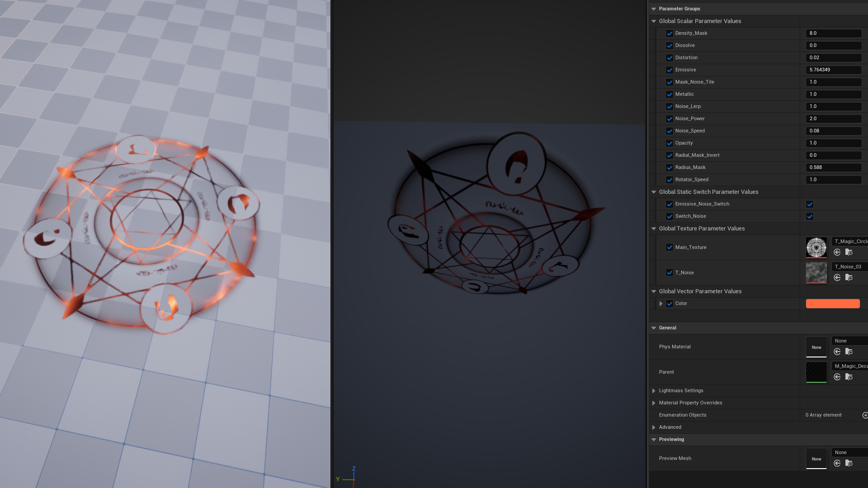Collapse the Parameter Groups section
Viewport: 868px width, 488px height.
point(654,9)
